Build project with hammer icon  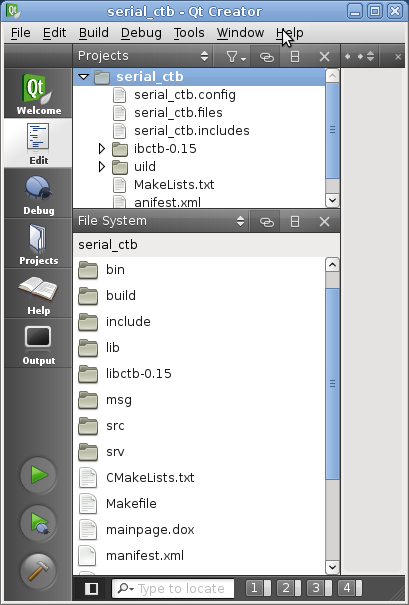click(x=39, y=571)
